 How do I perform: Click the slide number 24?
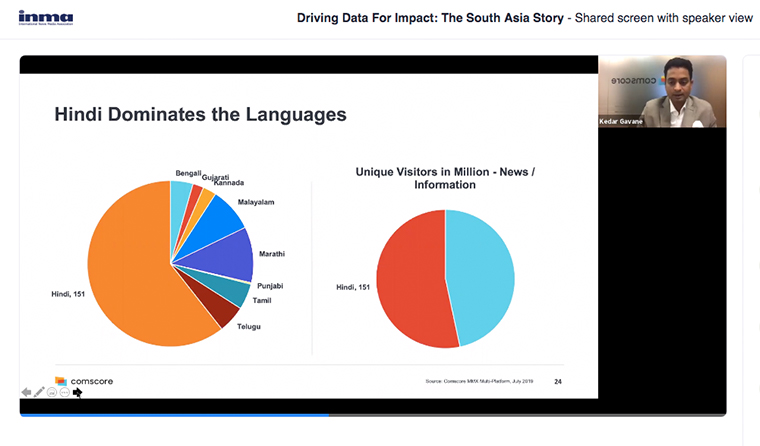pyautogui.click(x=558, y=382)
